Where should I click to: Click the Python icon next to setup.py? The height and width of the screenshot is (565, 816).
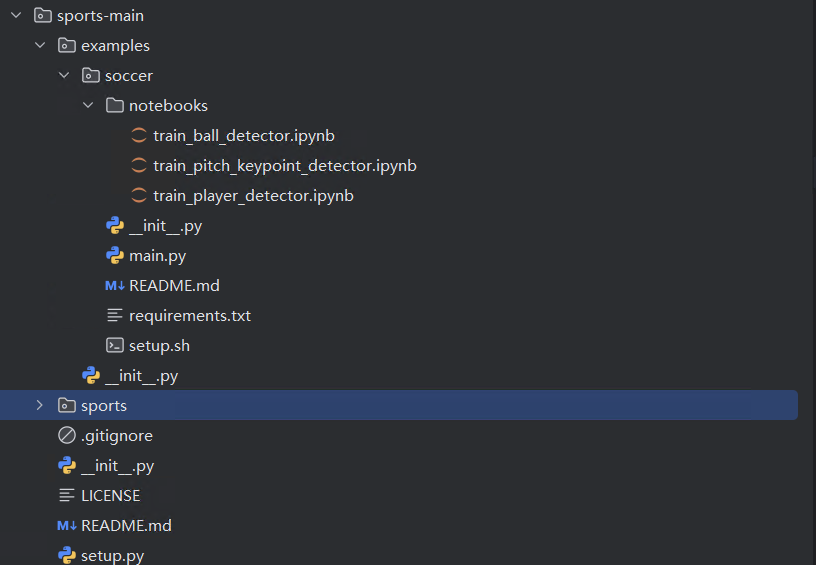(x=67, y=556)
